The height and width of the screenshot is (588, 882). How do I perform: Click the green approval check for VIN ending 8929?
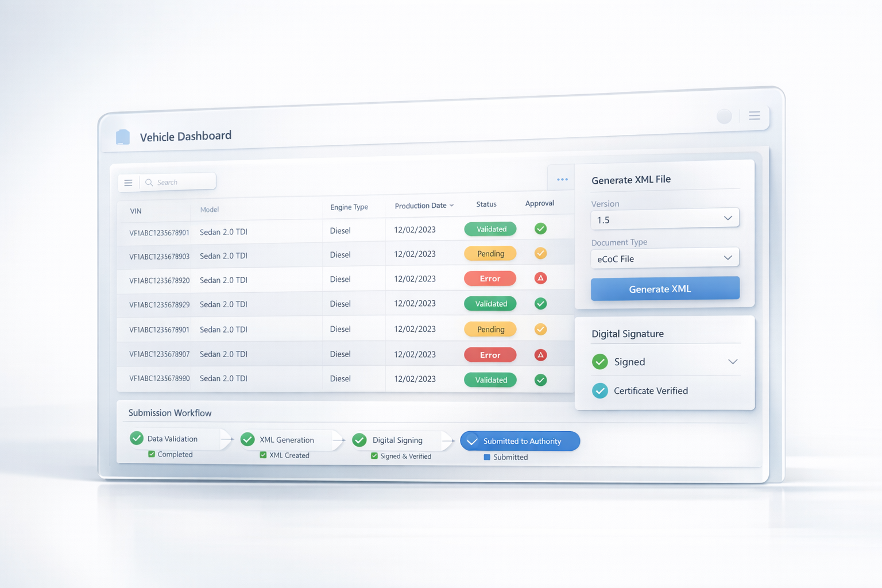(540, 304)
